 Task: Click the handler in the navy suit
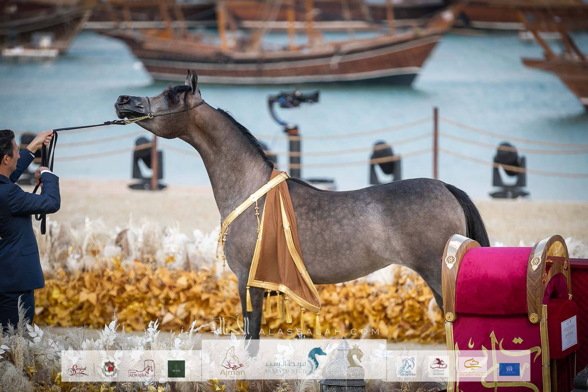24,220
